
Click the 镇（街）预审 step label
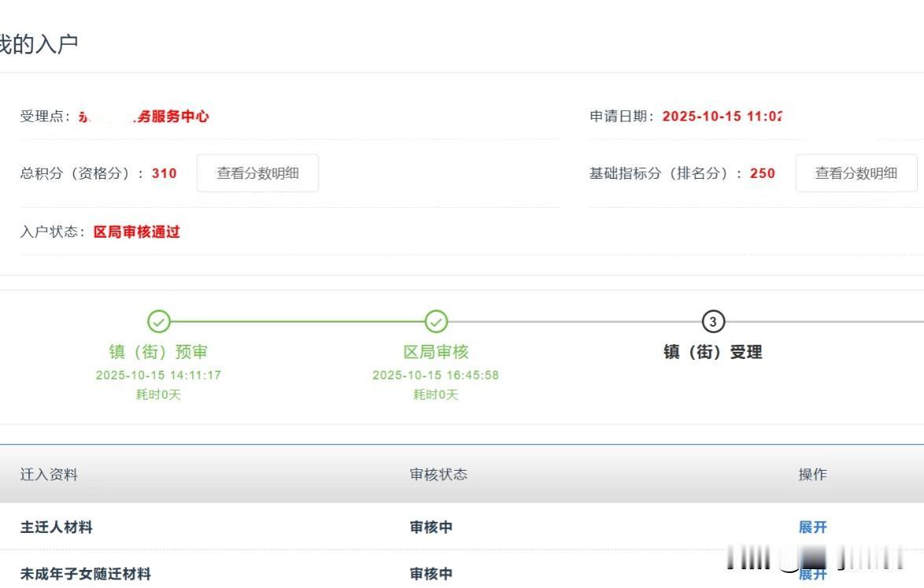point(159,352)
